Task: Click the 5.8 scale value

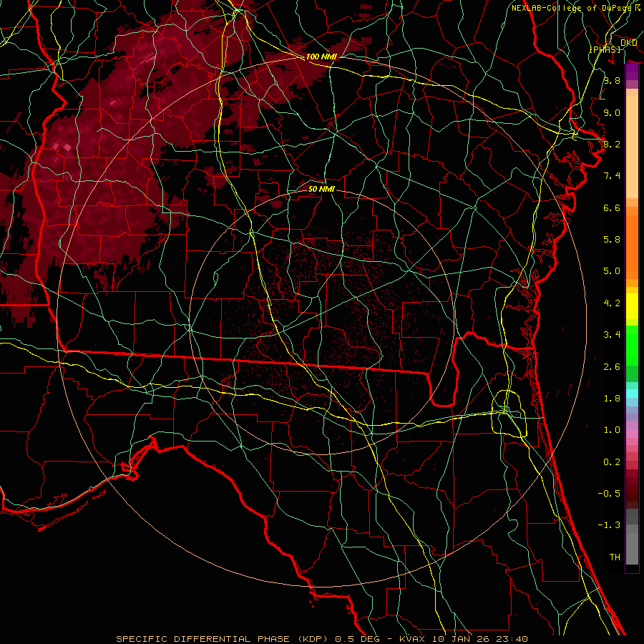Action: tap(612, 240)
